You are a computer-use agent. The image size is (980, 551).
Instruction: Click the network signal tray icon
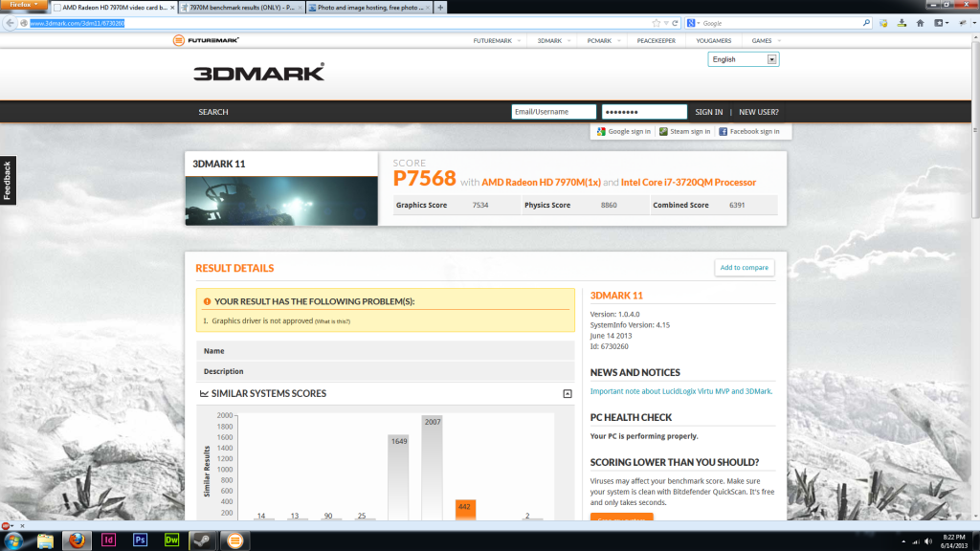(916, 541)
